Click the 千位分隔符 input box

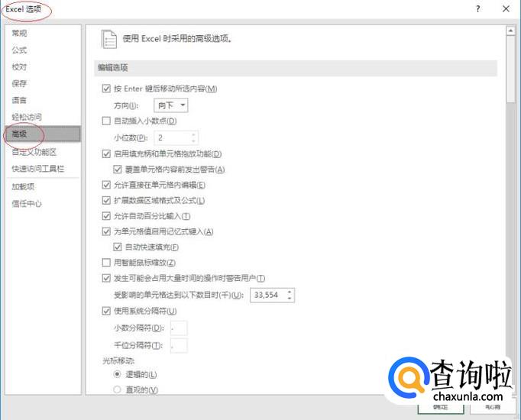[x=179, y=346]
